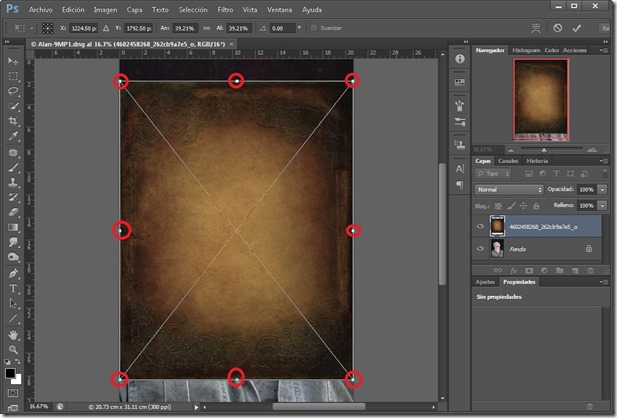
Task: Cancel transform with the circle-slash icon
Action: (557, 29)
